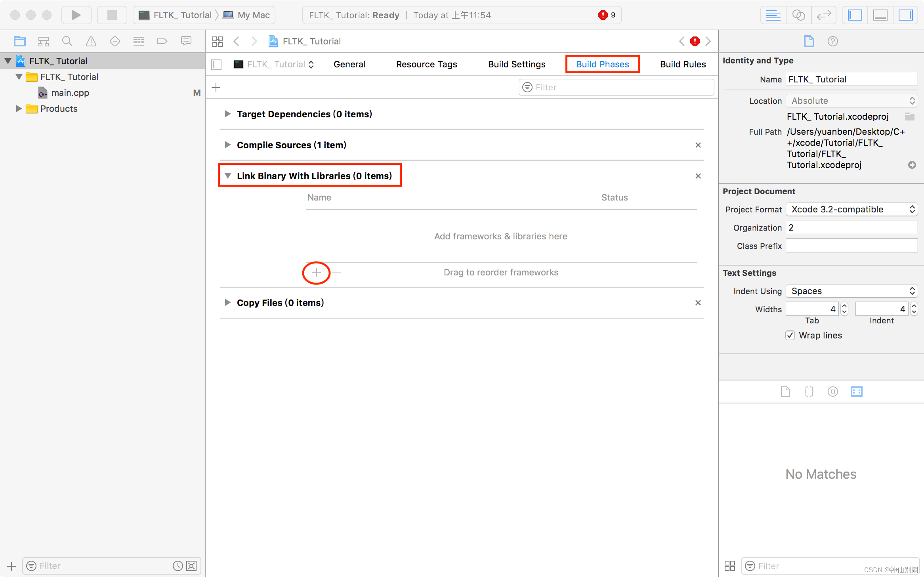Collapse the FLTK_Tutorial project root
924x577 pixels.
8,61
